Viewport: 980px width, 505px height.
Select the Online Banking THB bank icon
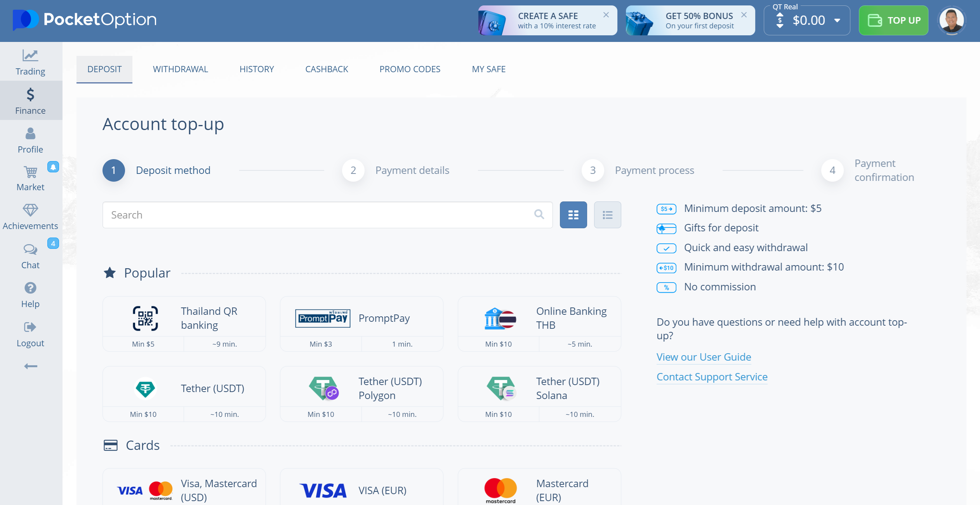(500, 318)
